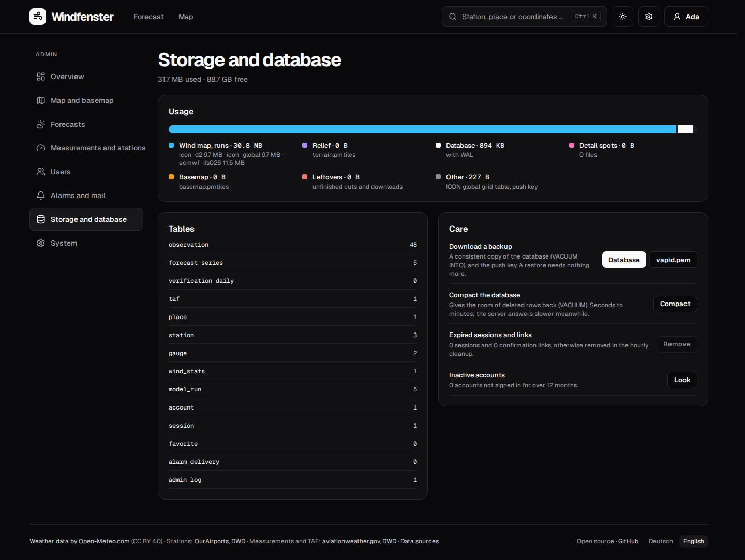Click the Users people icon

41,172
